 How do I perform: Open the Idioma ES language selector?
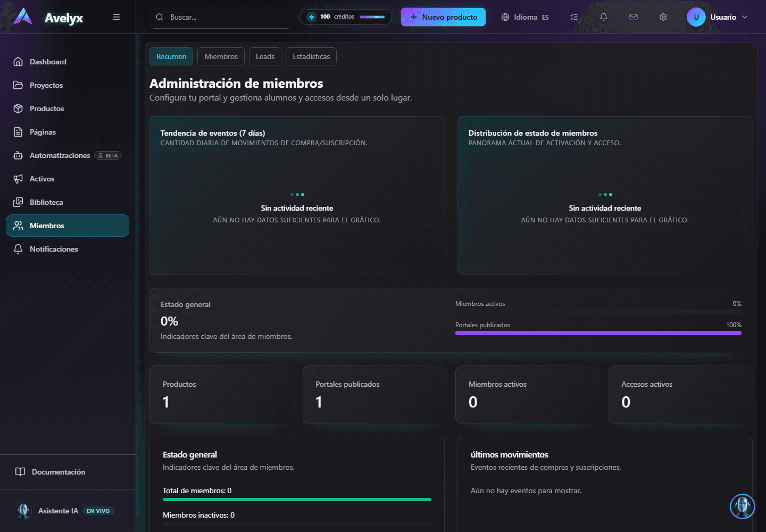tap(524, 17)
